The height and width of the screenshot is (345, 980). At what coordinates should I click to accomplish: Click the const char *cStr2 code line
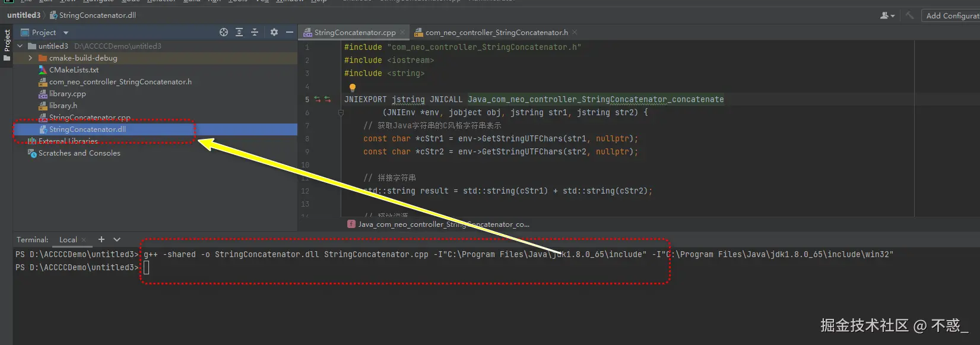pos(500,151)
